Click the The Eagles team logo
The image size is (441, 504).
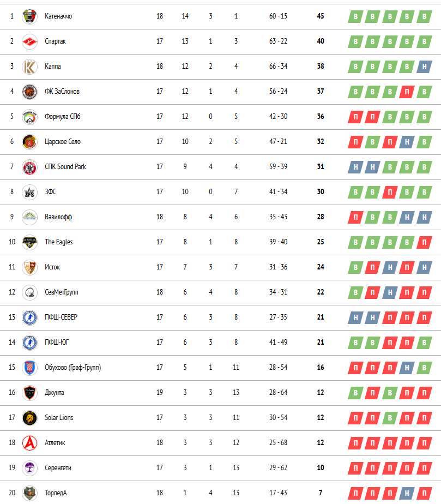pyautogui.click(x=29, y=242)
